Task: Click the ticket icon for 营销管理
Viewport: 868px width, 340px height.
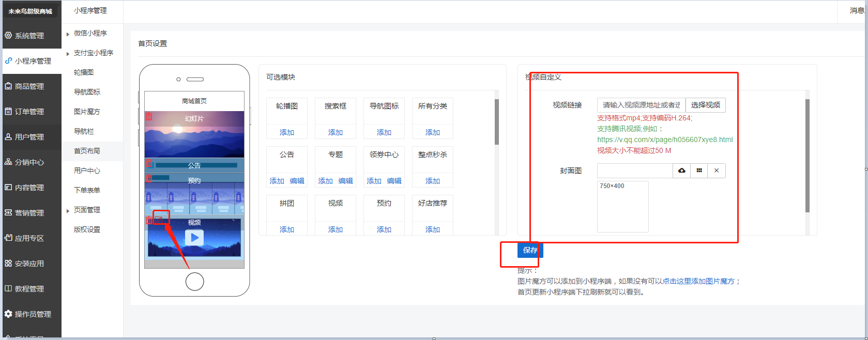Action: 8,213
